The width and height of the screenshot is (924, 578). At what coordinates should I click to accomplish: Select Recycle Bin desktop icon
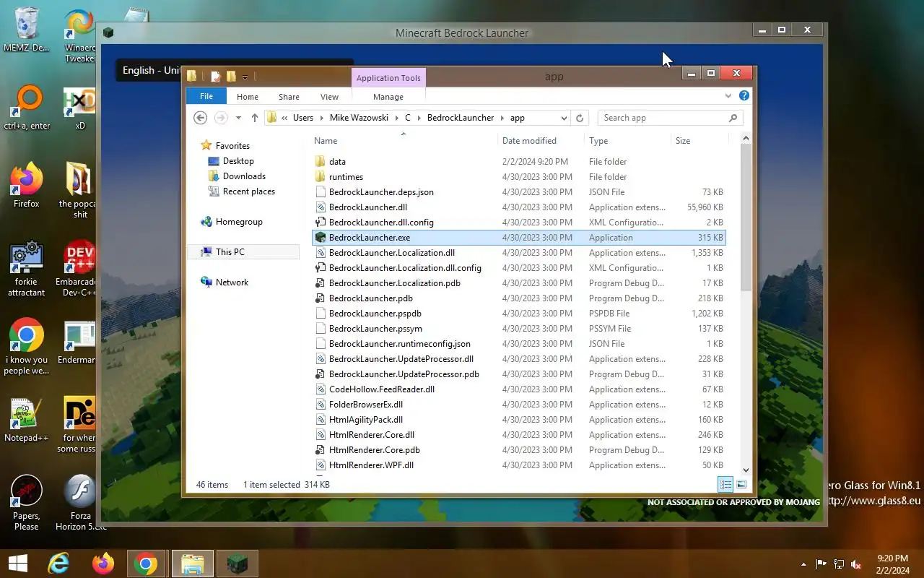[x=27, y=30]
